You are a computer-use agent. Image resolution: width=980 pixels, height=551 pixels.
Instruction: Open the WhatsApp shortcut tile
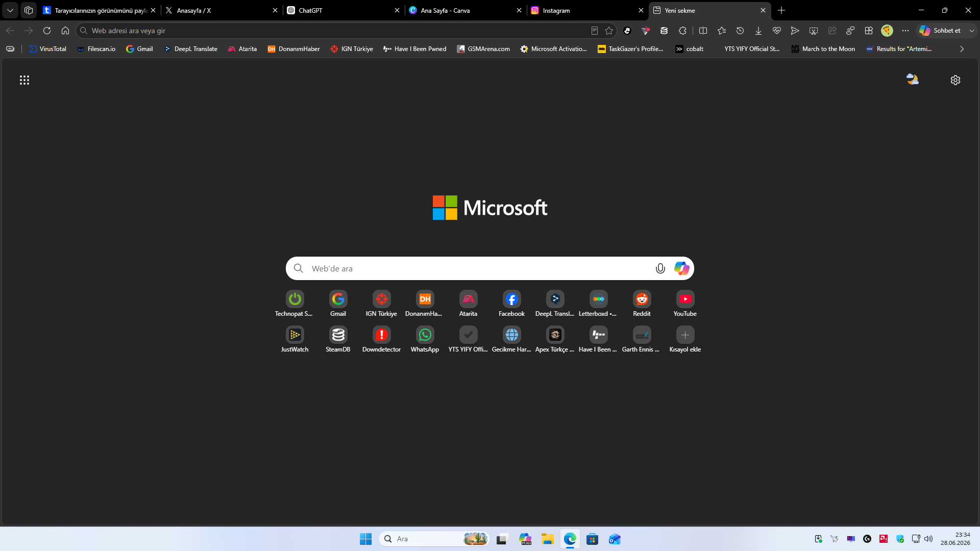[425, 340]
